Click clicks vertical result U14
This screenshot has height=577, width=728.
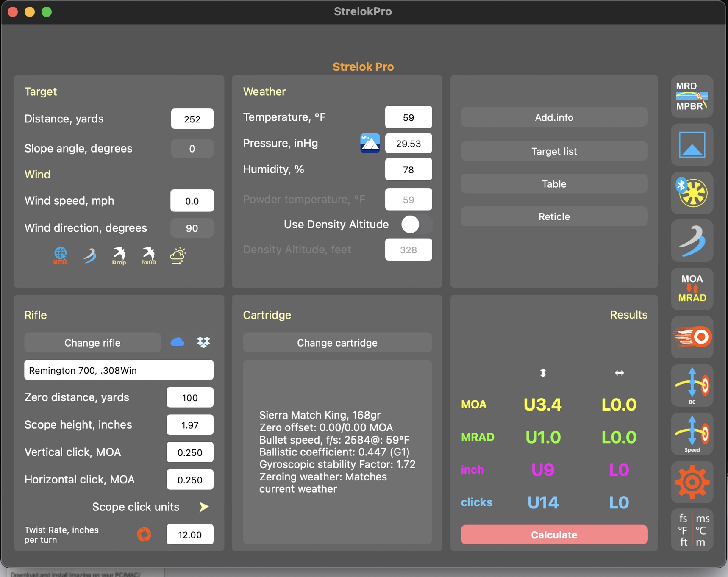[543, 502]
